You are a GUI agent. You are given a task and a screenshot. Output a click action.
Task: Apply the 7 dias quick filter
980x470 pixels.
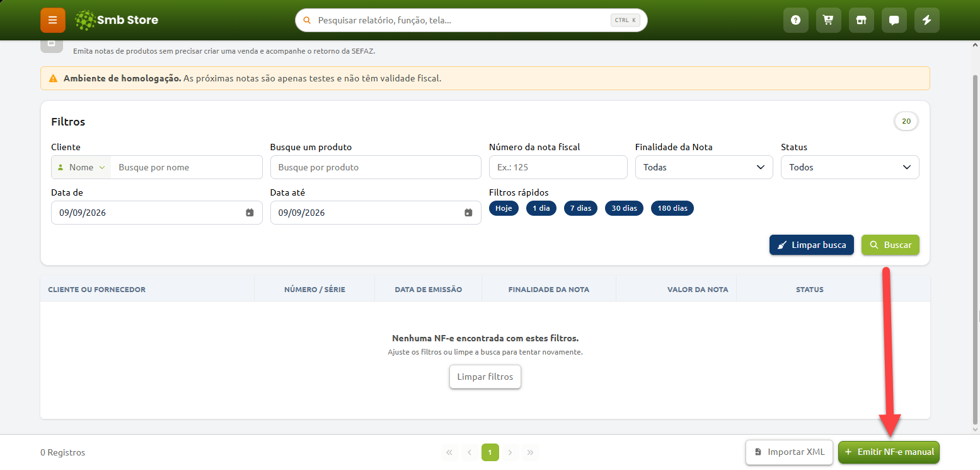580,208
